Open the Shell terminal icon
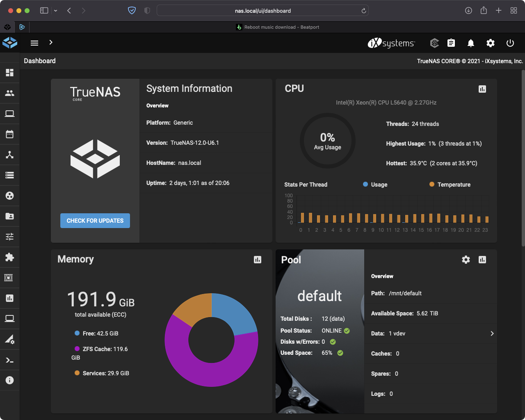 coord(10,361)
